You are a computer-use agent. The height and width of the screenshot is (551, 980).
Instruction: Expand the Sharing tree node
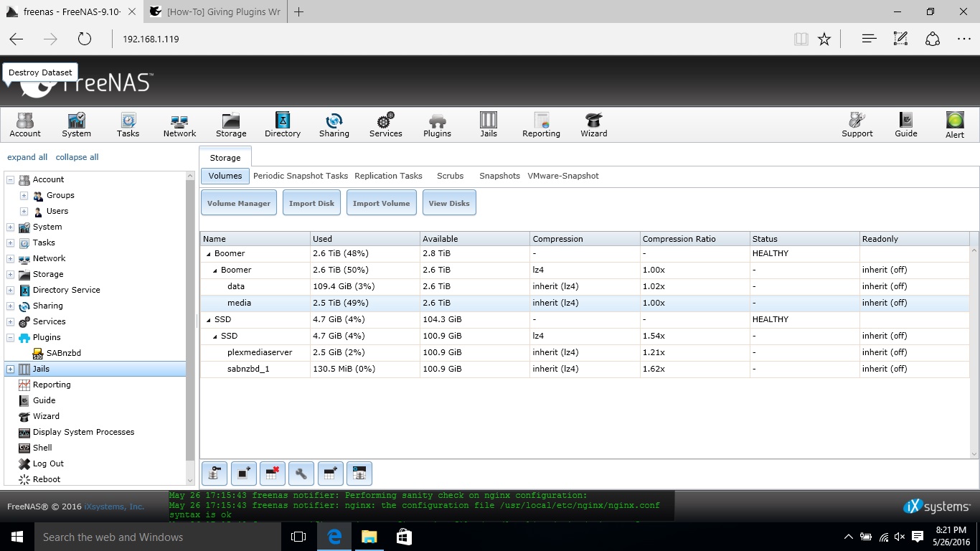click(10, 306)
